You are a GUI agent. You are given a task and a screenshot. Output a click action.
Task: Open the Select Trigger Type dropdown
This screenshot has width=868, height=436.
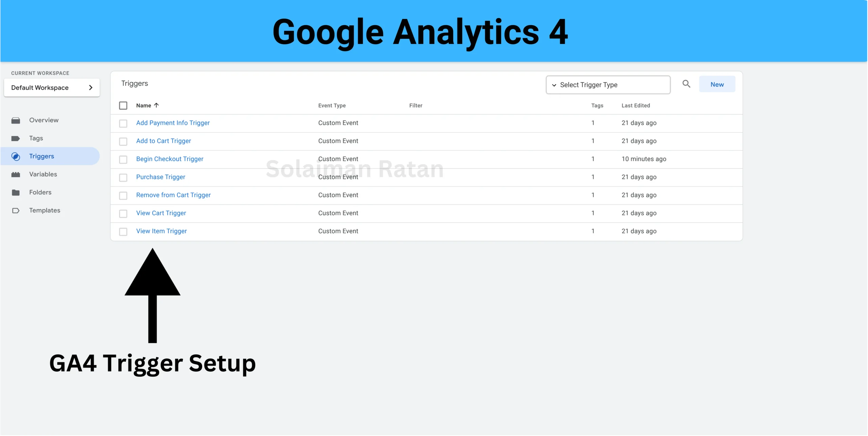click(608, 85)
